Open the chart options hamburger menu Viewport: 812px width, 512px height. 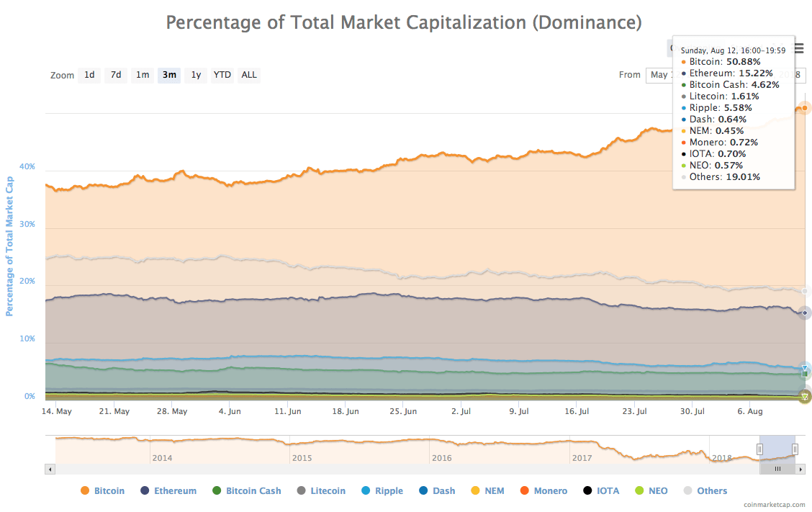pos(798,49)
